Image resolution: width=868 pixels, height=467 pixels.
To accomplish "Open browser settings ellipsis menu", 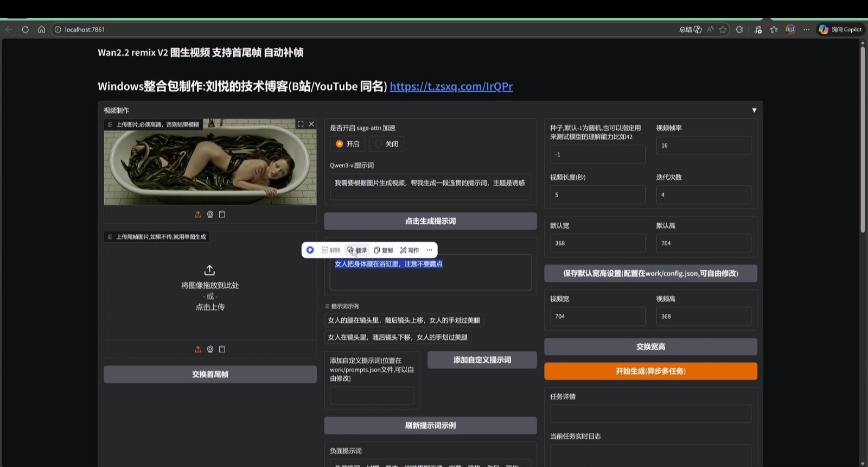I will [x=806, y=29].
